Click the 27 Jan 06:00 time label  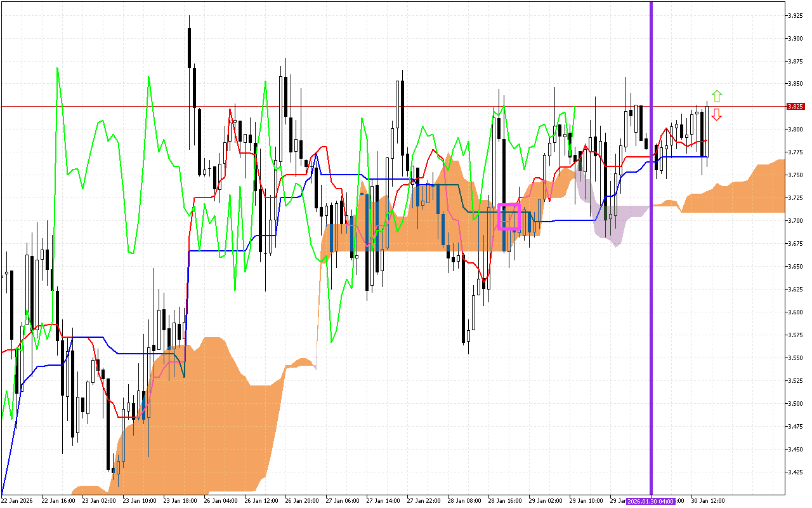[343, 501]
